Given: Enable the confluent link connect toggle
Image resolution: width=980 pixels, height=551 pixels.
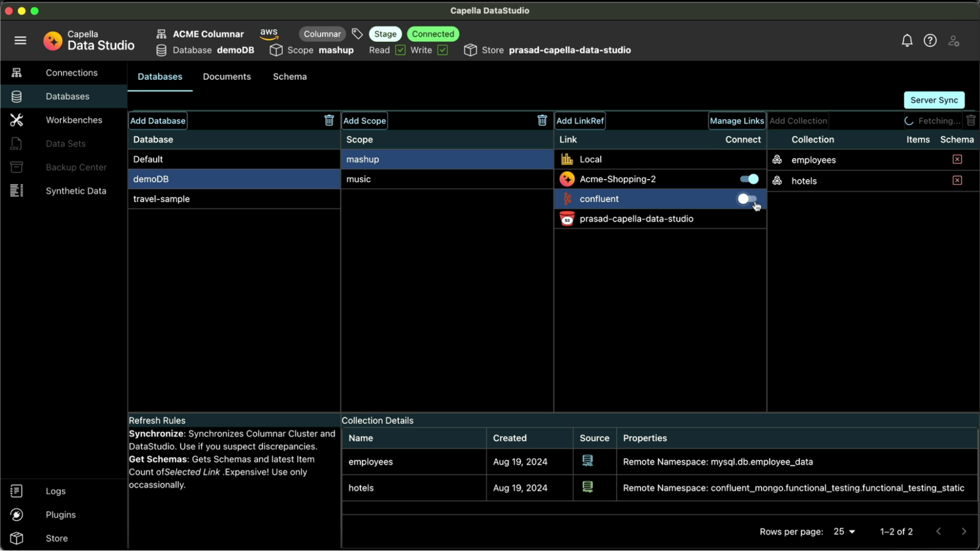Looking at the screenshot, I should 747,199.
